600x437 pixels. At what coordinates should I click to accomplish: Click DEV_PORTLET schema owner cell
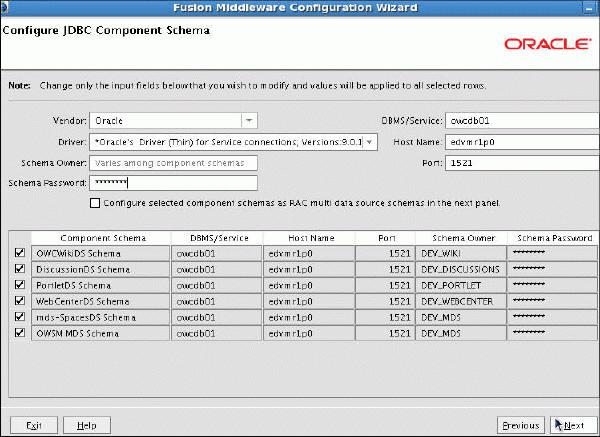point(461,285)
